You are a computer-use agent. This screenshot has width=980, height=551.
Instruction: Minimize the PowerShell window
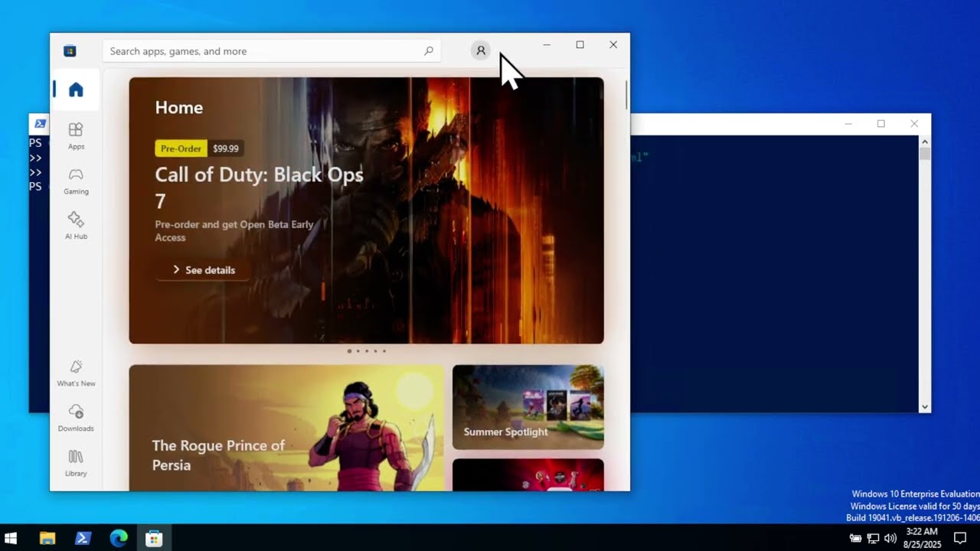pos(848,124)
